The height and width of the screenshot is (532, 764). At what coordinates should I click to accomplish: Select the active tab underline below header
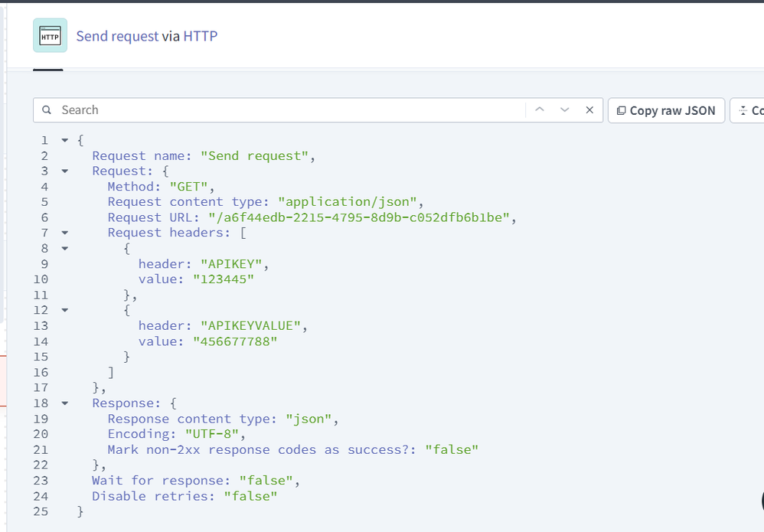[47, 70]
